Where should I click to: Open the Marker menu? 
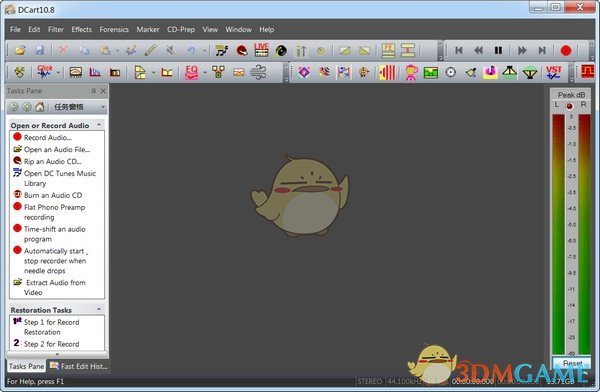pyautogui.click(x=148, y=29)
